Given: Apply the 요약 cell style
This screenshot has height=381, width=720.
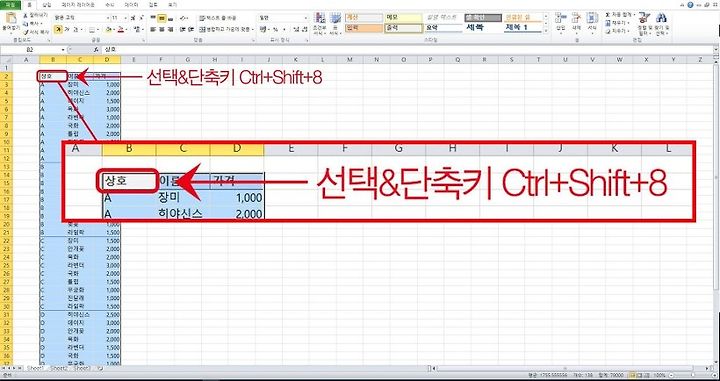Looking at the screenshot, I should pos(443,28).
